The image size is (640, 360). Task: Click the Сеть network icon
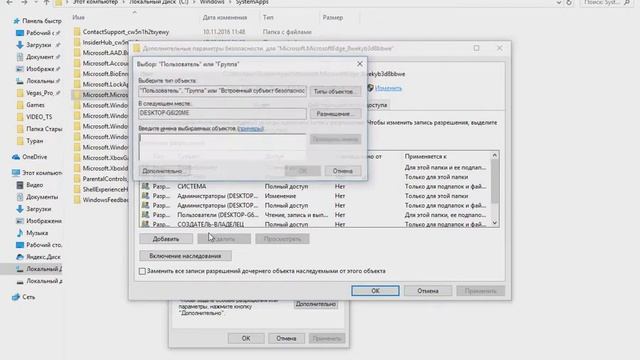click(x=16, y=297)
